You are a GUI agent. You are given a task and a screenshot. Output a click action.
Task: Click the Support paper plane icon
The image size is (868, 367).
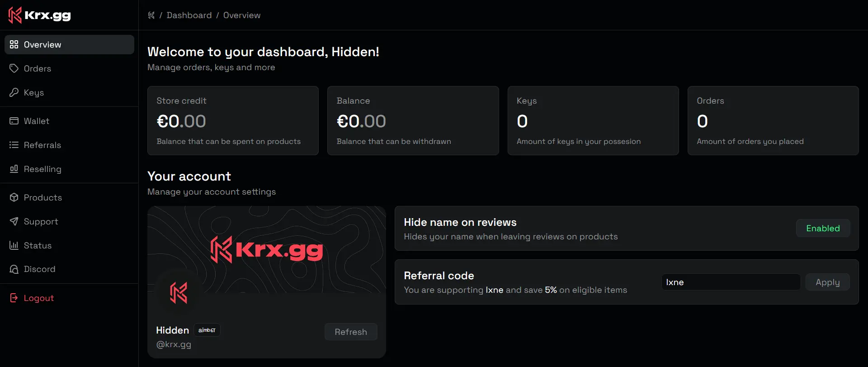click(14, 221)
